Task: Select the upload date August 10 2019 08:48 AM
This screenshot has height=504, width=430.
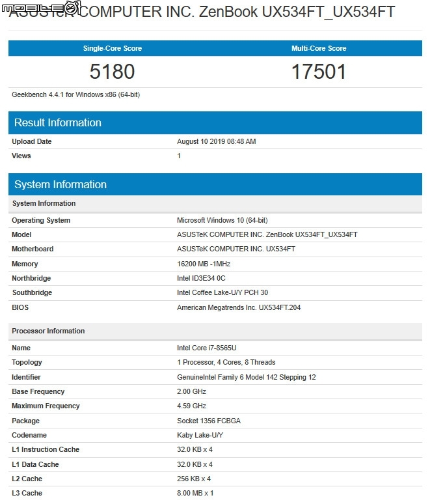Action: click(x=217, y=141)
